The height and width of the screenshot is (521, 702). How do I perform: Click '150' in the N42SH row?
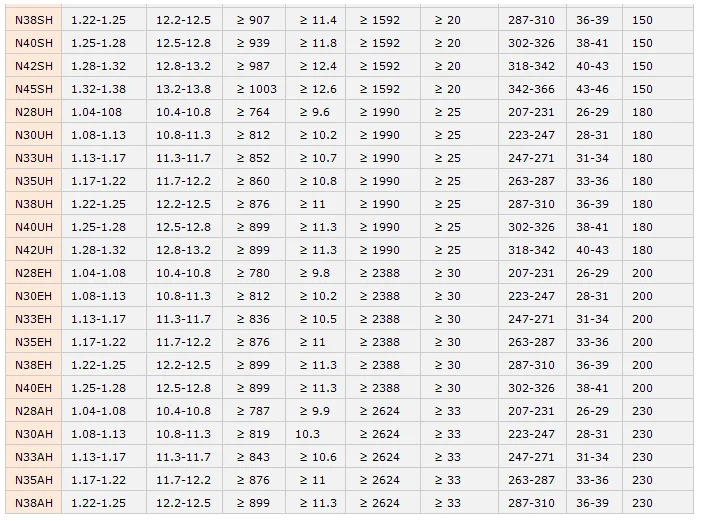(x=658, y=66)
